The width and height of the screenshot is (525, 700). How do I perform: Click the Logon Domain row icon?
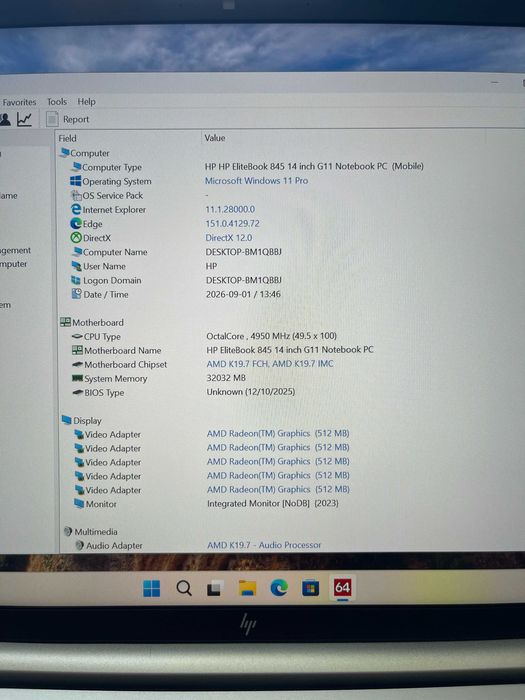(76, 280)
